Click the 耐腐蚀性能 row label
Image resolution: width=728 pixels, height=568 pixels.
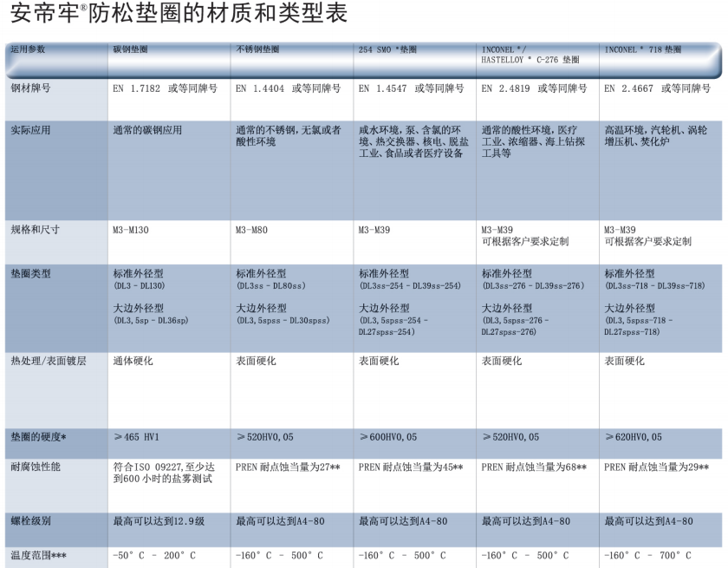35,467
